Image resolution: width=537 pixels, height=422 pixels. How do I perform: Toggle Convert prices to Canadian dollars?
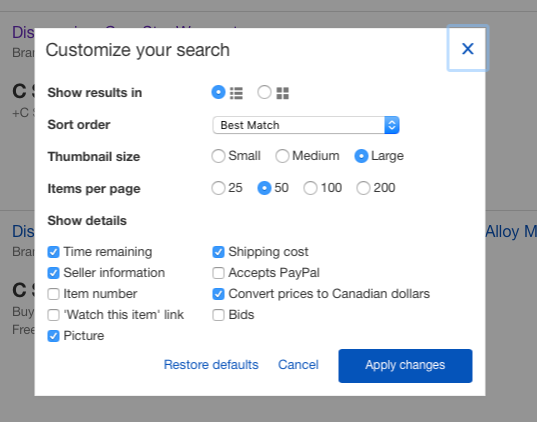[218, 294]
